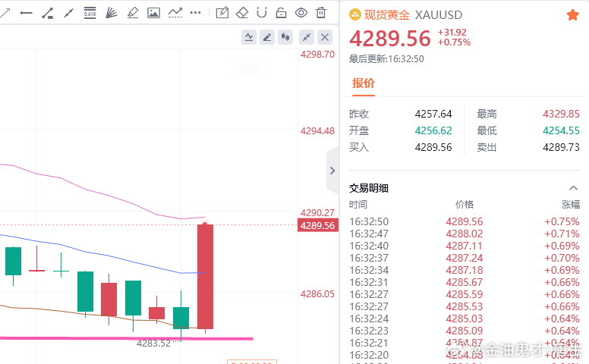Viewport: 589px width, 364px height.
Task: Close the chart panel with X
Action: pos(325,37)
